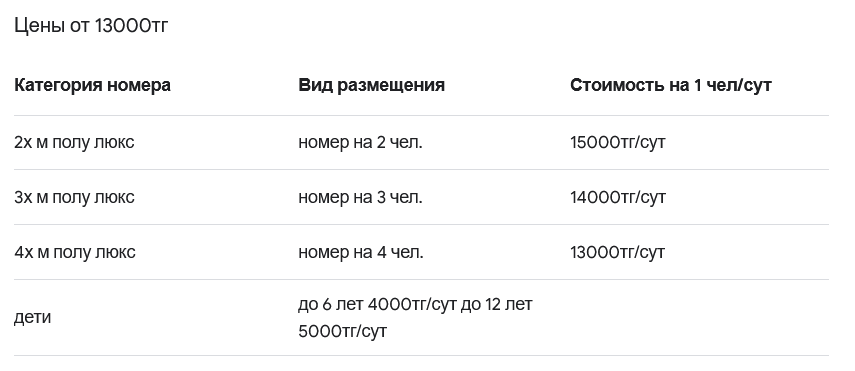Click the '13000тг/сут' price cell
This screenshot has width=855, height=371.
618,252
